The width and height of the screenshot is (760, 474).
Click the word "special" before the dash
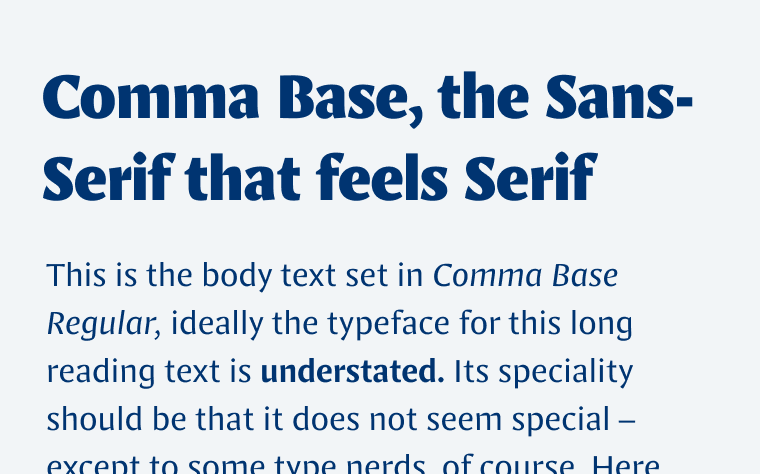[x=561, y=420]
